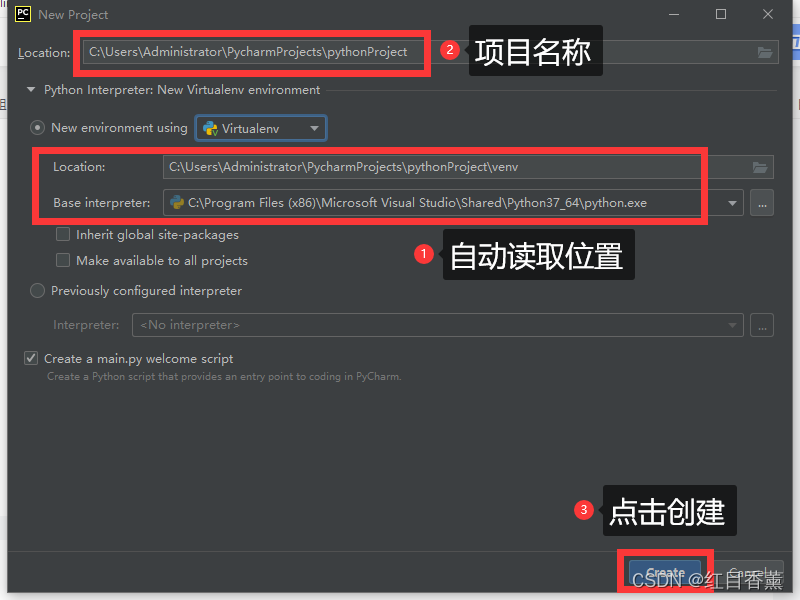800x600 pixels.
Task: Click the venv Location path field
Action: tap(468, 167)
